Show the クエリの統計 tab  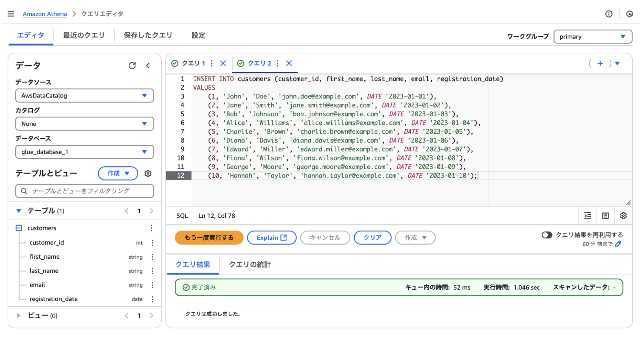250,265
